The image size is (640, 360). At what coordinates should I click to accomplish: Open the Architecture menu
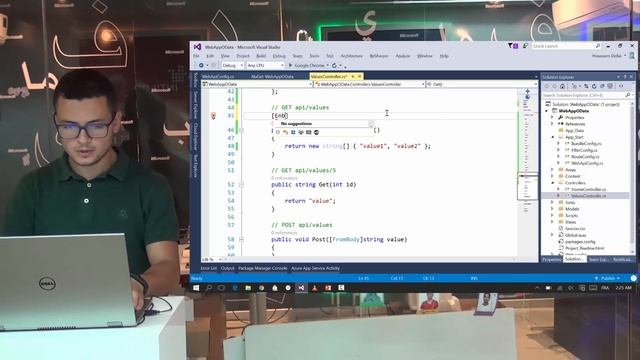click(351, 56)
